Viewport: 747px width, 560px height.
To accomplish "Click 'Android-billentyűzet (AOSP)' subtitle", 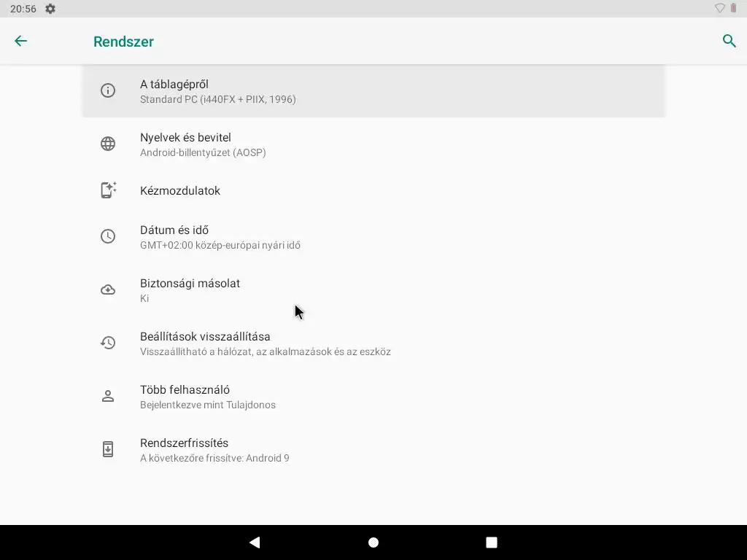I will click(203, 152).
